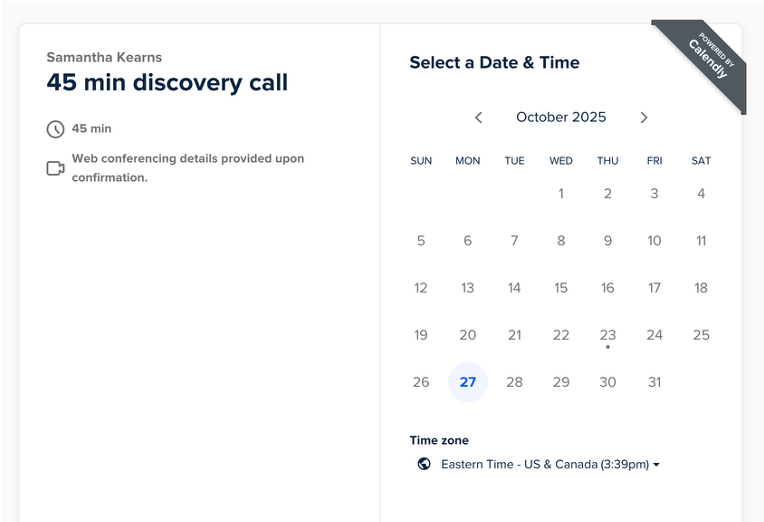
Task: Click the FRI weekday header
Action: coord(654,161)
